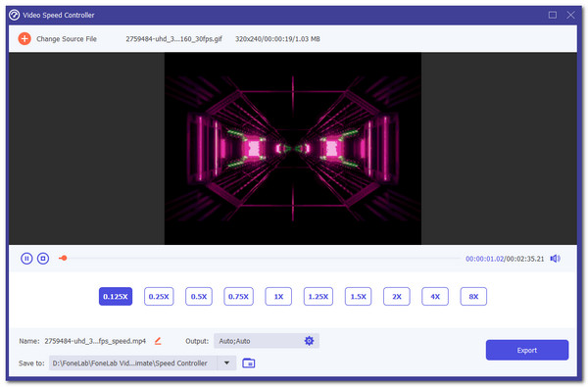Select the 8X speed option

(473, 297)
